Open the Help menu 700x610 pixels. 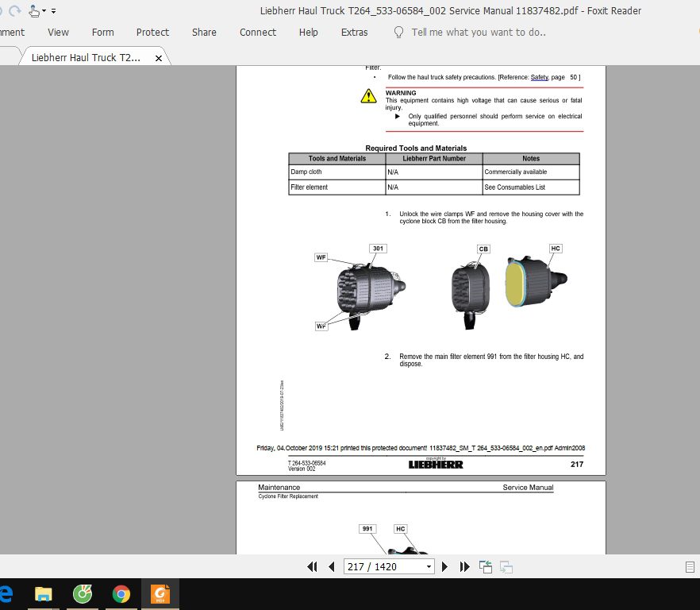pyautogui.click(x=308, y=33)
